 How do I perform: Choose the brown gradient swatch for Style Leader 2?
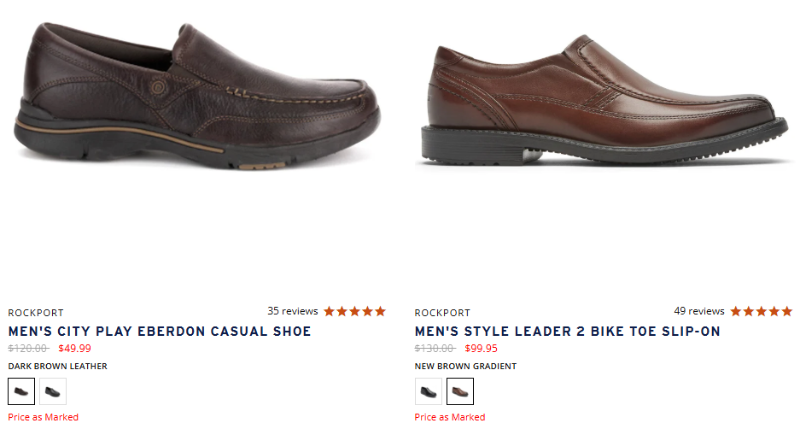point(460,392)
